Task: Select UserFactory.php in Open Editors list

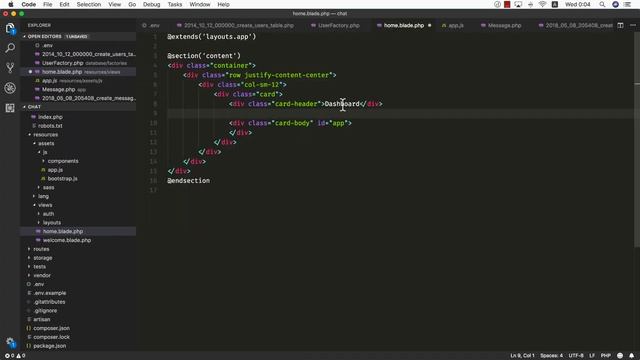Action: click(62, 63)
